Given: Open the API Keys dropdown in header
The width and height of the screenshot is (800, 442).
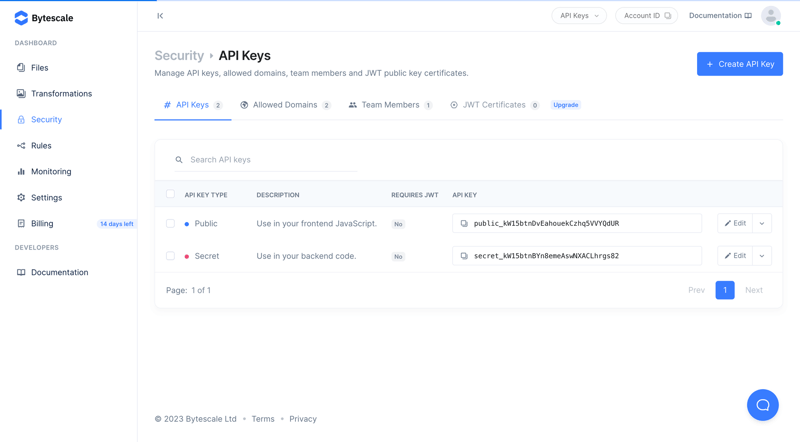Looking at the screenshot, I should coord(579,16).
